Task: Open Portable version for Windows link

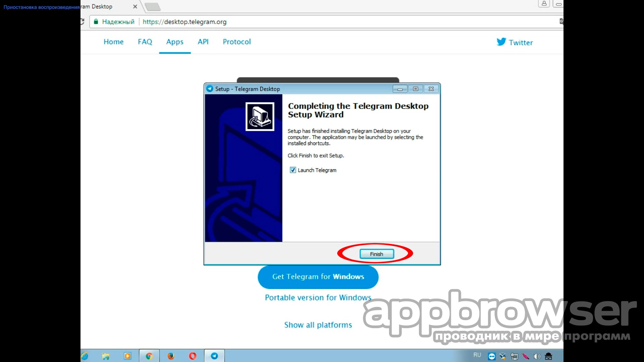Action: (318, 298)
